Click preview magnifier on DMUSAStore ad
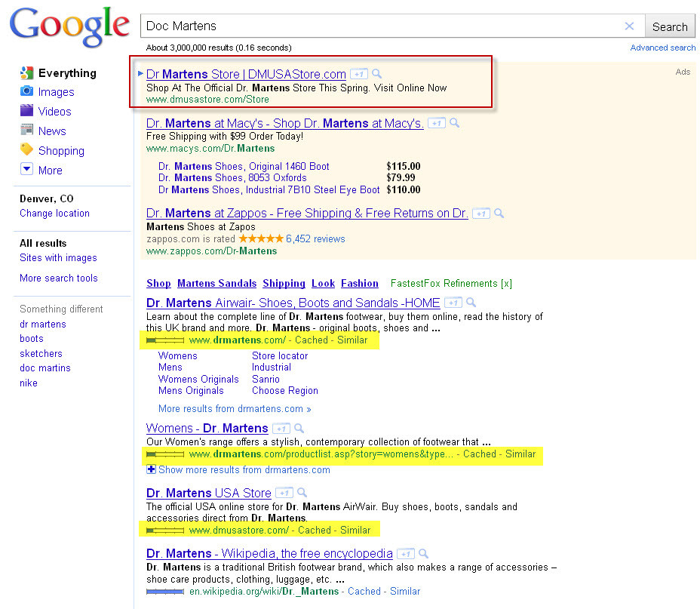Viewport: 700px width, 609px height. pos(377,74)
